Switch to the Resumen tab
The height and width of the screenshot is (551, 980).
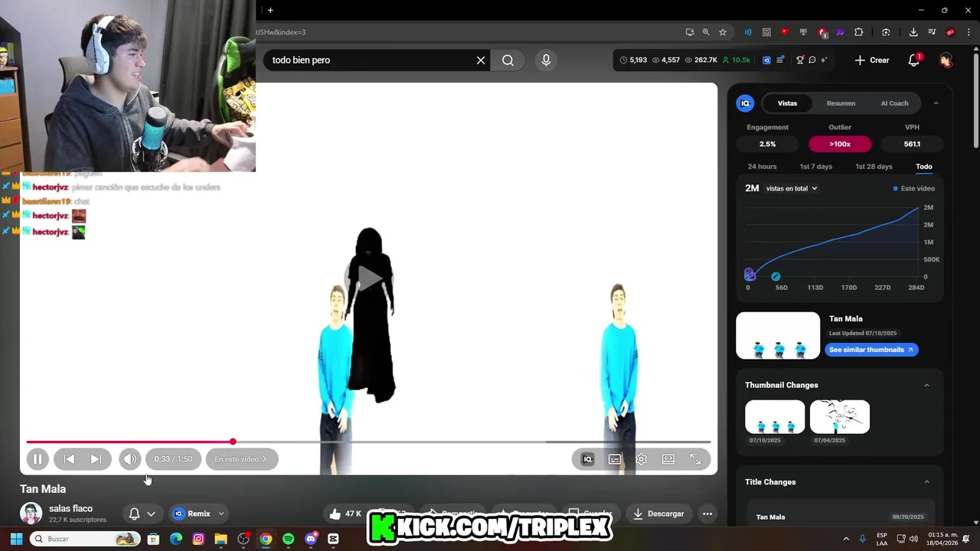tap(841, 103)
